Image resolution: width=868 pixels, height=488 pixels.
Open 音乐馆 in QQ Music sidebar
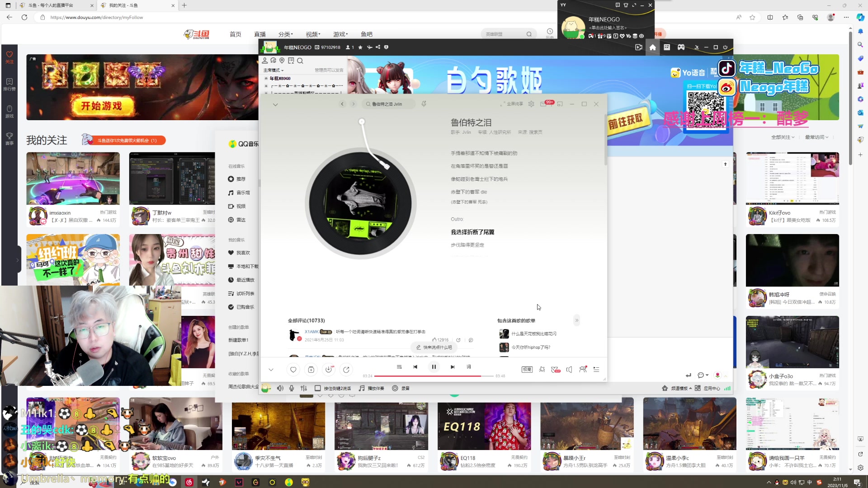239,192
